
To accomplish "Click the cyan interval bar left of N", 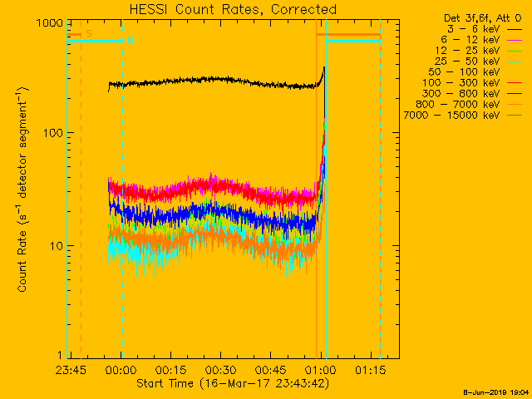I will (x=95, y=41).
